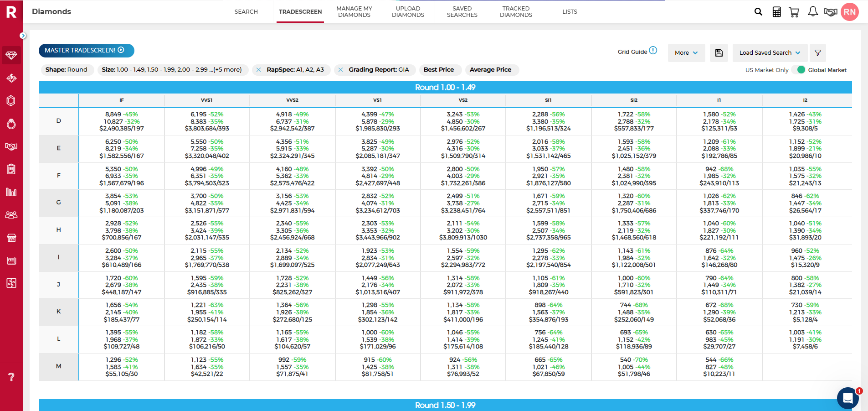Click the SI2 column header
Image resolution: width=868 pixels, height=411 pixels.
pos(634,100)
